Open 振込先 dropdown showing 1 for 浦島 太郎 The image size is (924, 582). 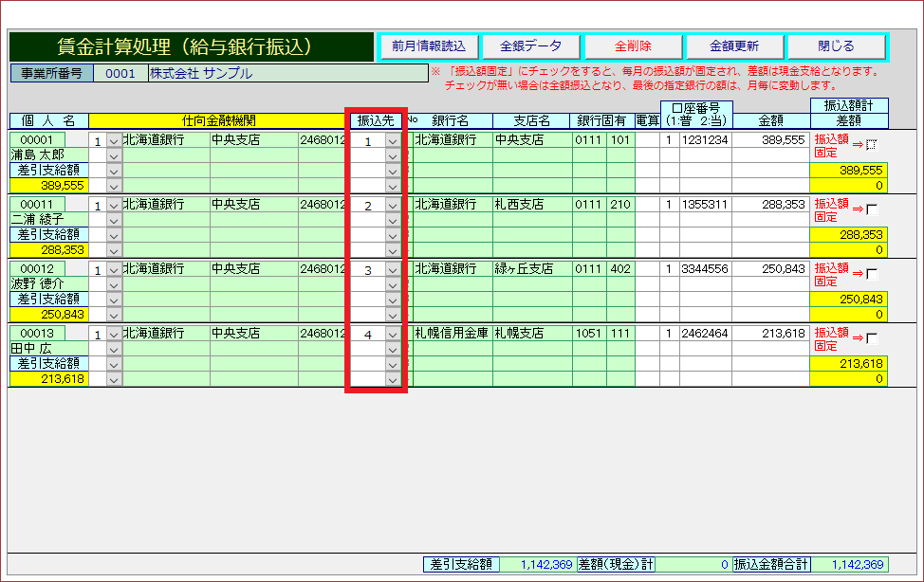pos(393,141)
